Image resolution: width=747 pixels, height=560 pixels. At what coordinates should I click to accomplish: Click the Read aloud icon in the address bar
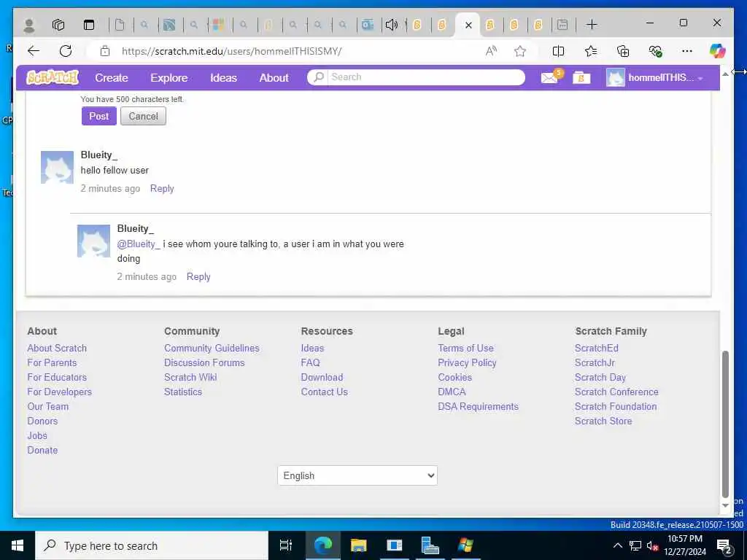(491, 51)
